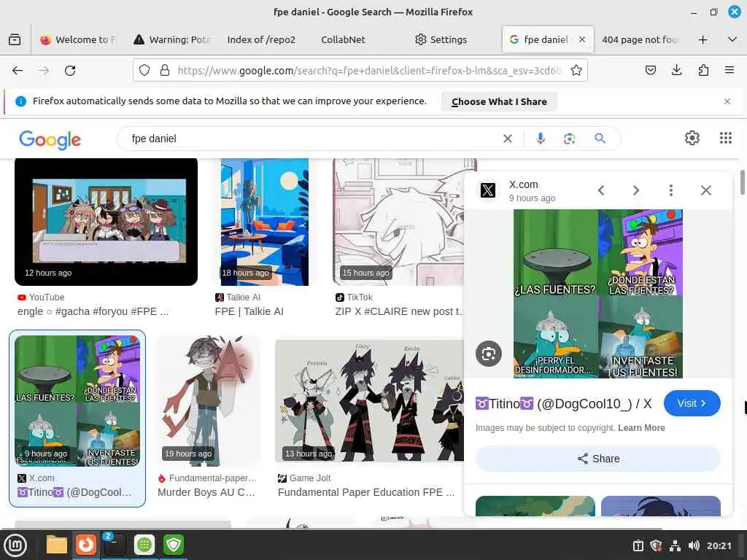The width and height of the screenshot is (747, 560).
Task: Switch to the Settings tab
Action: pyautogui.click(x=441, y=39)
